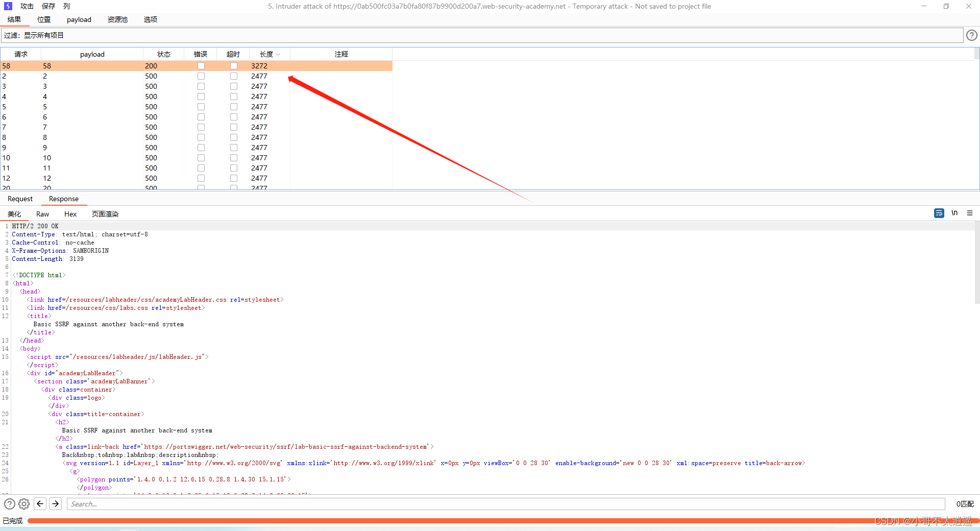980x531 pixels.
Task: Click the 已完成 status label
Action: pyautogui.click(x=13, y=521)
